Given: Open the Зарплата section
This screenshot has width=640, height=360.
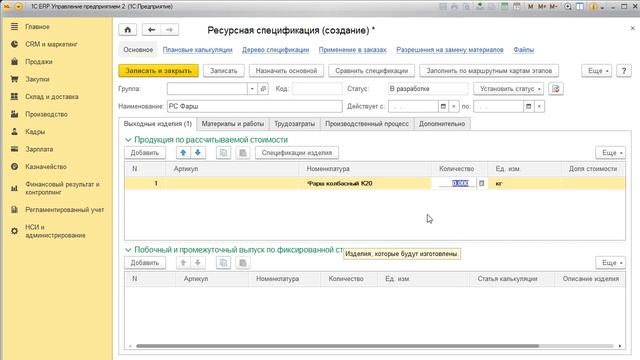Looking at the screenshot, I should (x=39, y=149).
